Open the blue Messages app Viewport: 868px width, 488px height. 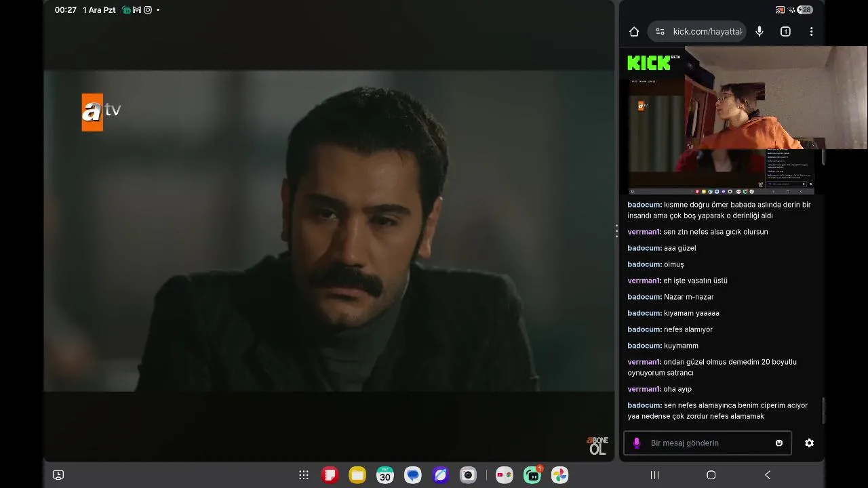click(x=413, y=475)
